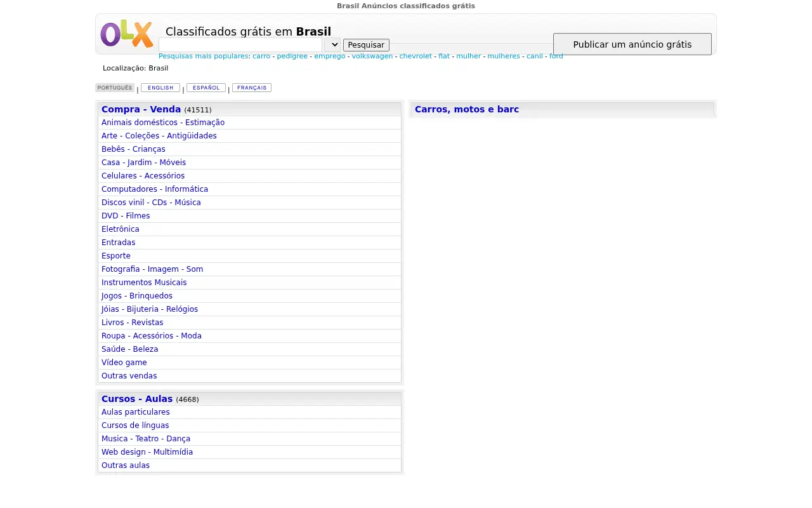Screen dimensions: 812x508
Task: Switch language to Español
Action: point(206,88)
